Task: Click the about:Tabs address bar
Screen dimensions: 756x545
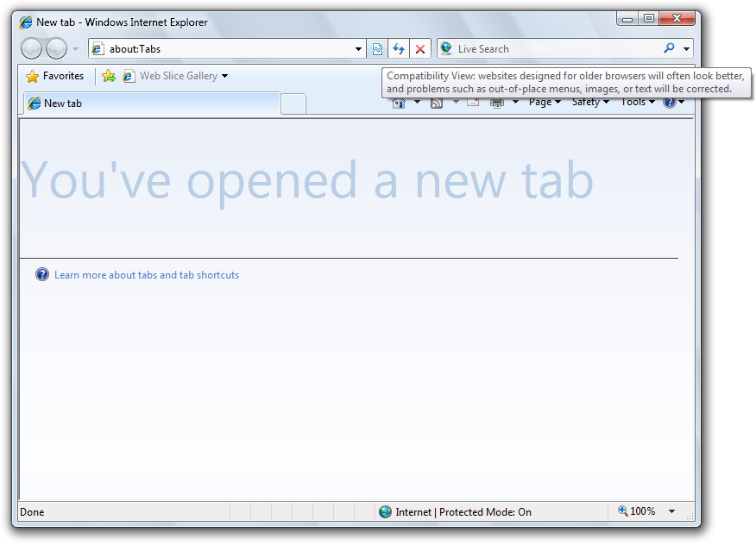Action: click(x=227, y=48)
